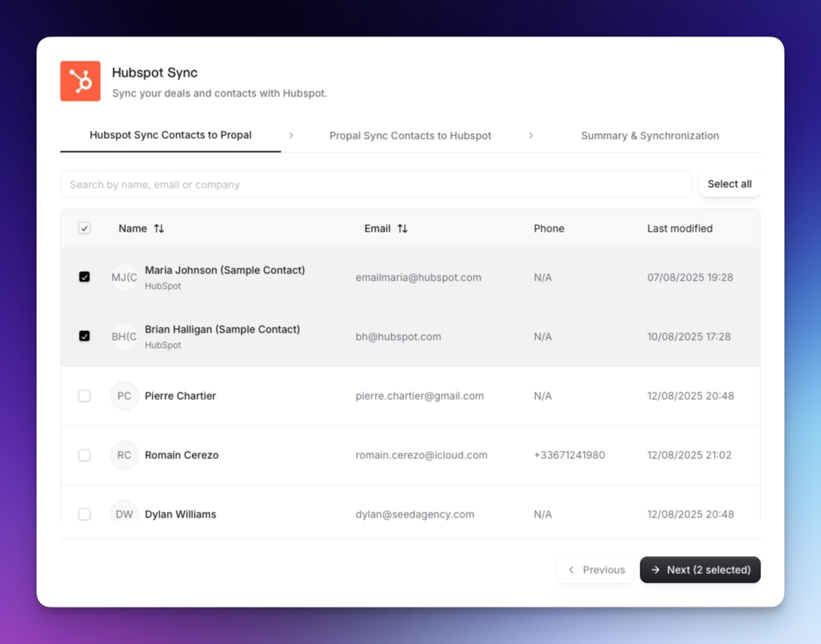Click Next (2 selected) to continue
This screenshot has width=821, height=644.
click(700, 569)
